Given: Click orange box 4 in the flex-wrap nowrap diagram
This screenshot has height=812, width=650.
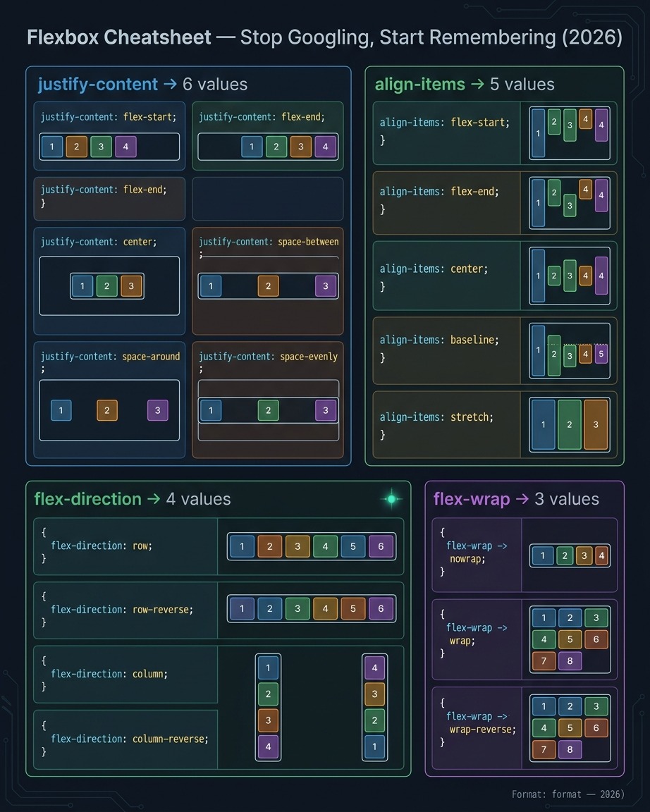Looking at the screenshot, I should 601,555.
